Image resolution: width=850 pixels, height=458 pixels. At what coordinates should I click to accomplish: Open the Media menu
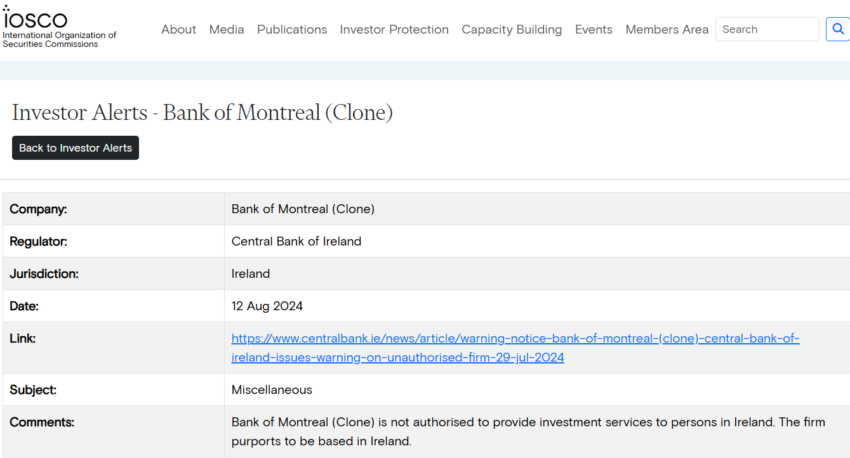coord(227,29)
